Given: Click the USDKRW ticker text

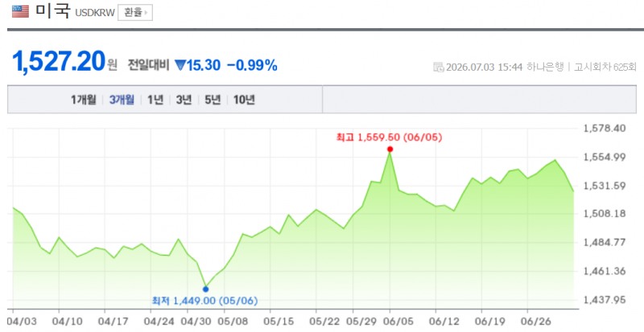Looking at the screenshot, I should tap(95, 13).
